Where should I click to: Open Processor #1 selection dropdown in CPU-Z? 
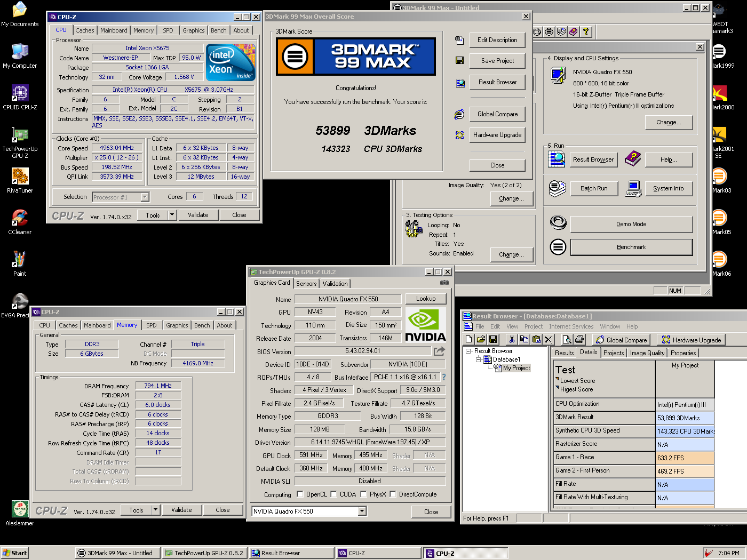tap(145, 197)
